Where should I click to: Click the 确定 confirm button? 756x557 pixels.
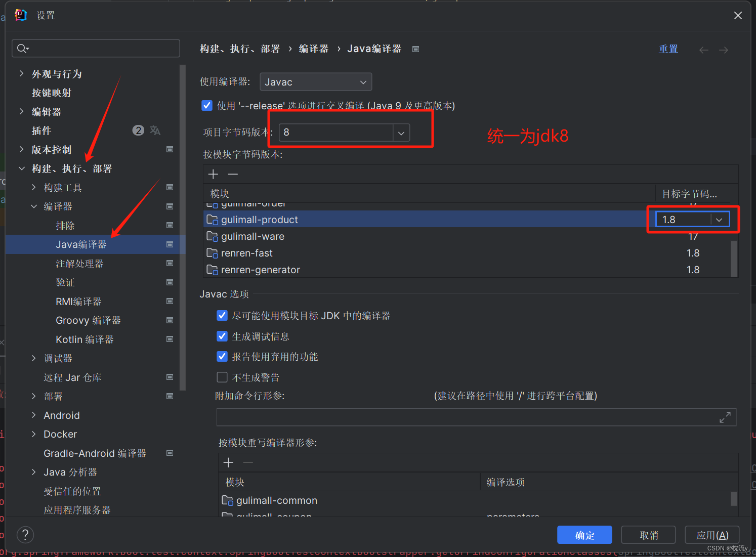tap(584, 535)
